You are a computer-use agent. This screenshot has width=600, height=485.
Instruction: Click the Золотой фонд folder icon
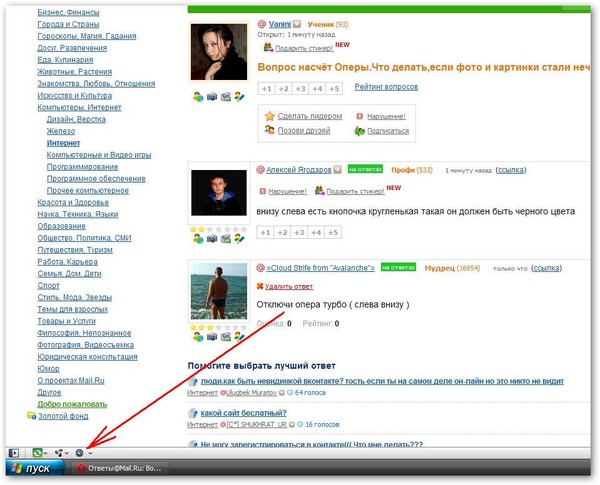31,416
